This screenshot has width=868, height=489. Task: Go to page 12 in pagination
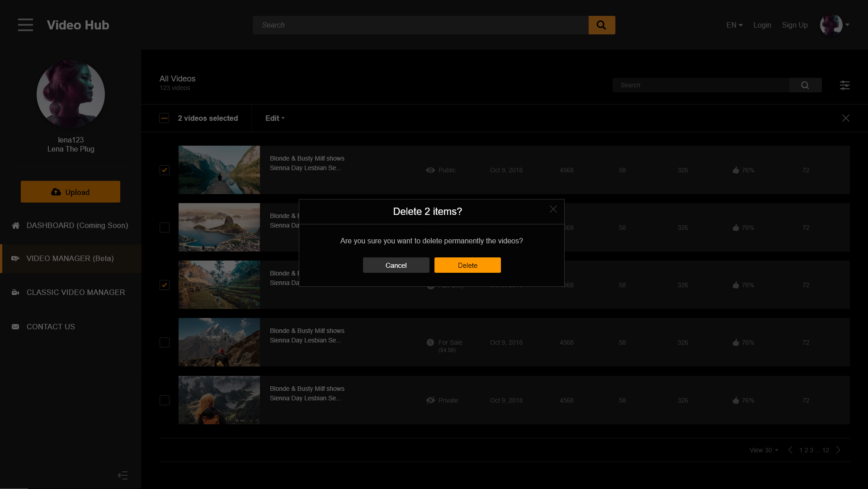pos(826,450)
